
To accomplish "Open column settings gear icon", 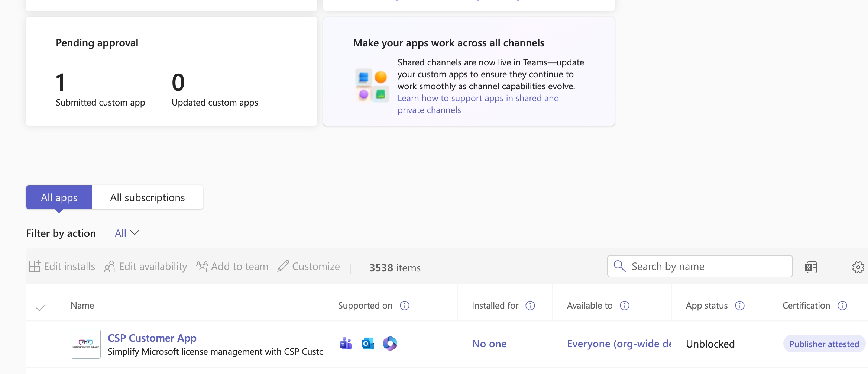I will pos(858,267).
